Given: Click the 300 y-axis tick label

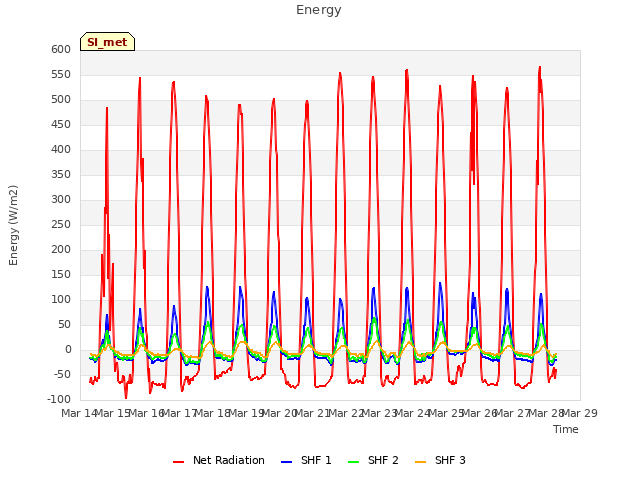Looking at the screenshot, I should (x=61, y=200).
